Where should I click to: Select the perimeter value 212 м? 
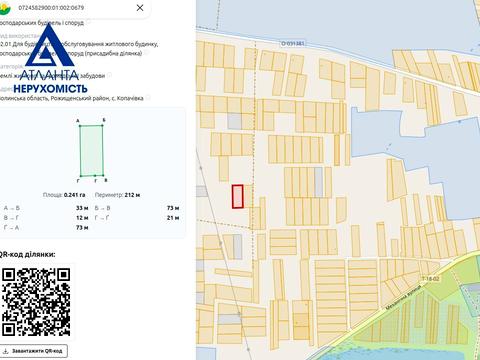132,195
